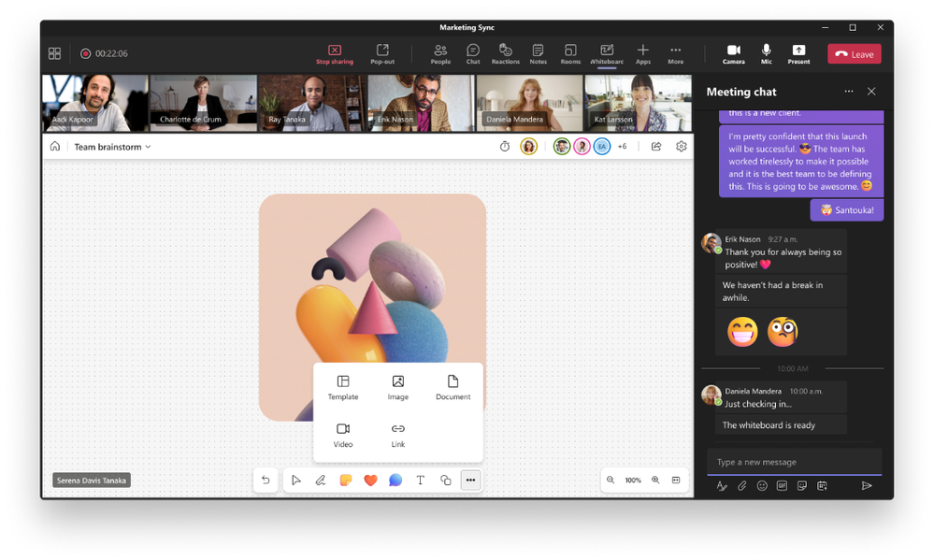Select the Whiteboard tab in meeting toolbar
The width and height of the screenshot is (934, 560).
coord(607,54)
